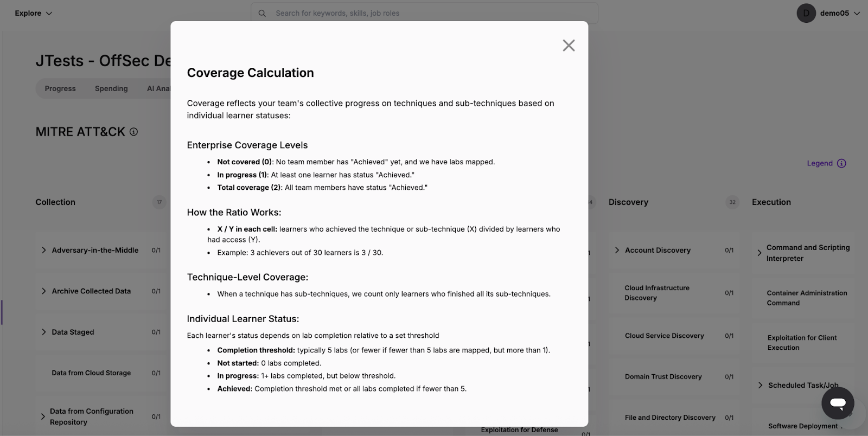Image resolution: width=868 pixels, height=436 pixels.
Task: Click the Legend info icon
Action: tap(841, 163)
